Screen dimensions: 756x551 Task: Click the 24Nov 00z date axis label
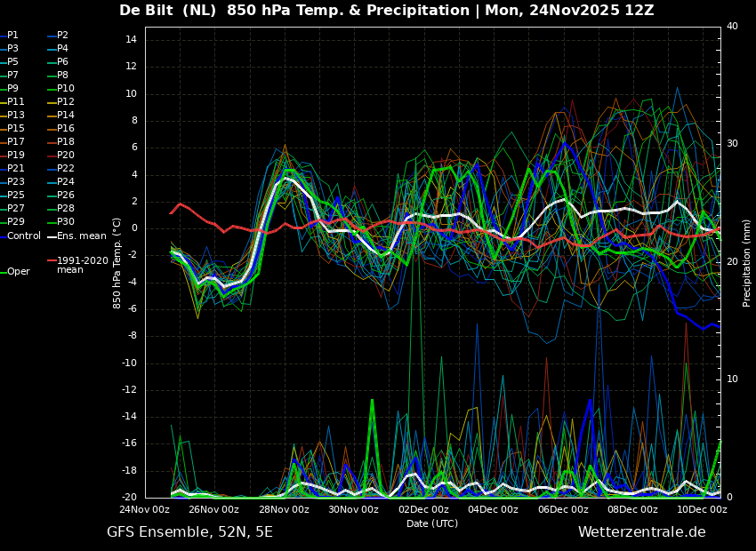tap(145, 509)
